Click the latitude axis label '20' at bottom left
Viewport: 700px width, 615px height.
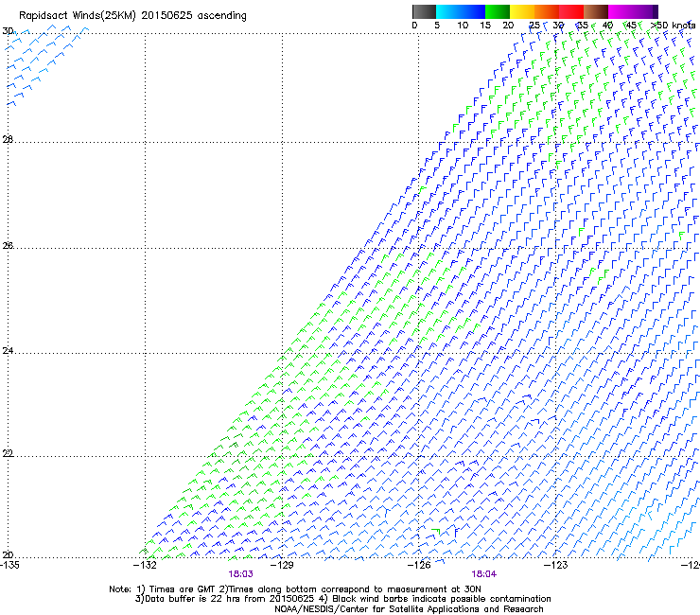[x=8, y=555]
